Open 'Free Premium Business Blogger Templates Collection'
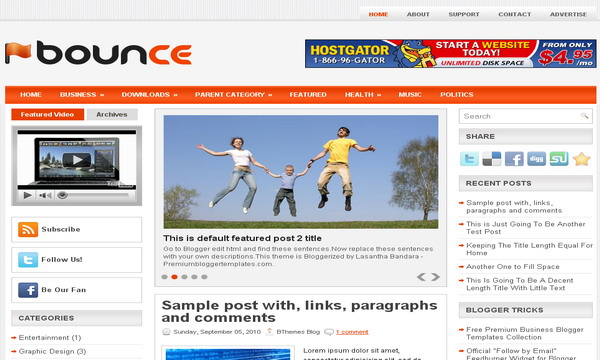Image resolution: width=600 pixels, height=360 pixels. [525, 333]
